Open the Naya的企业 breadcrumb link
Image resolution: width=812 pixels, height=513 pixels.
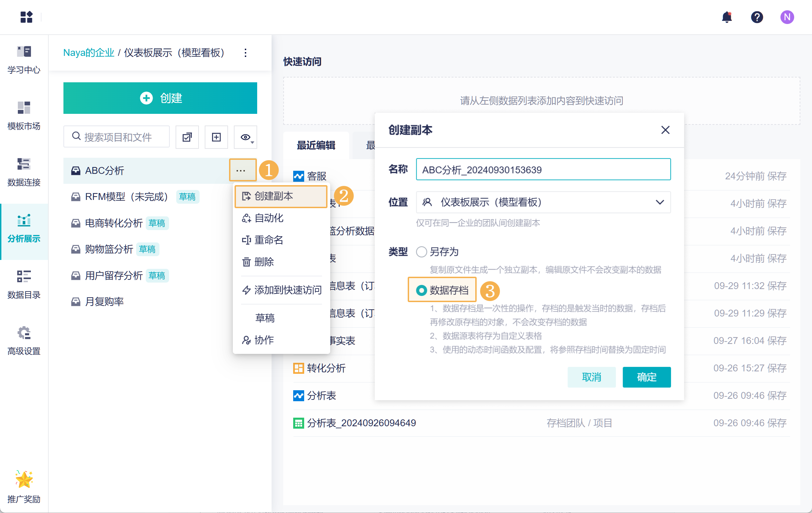point(88,53)
